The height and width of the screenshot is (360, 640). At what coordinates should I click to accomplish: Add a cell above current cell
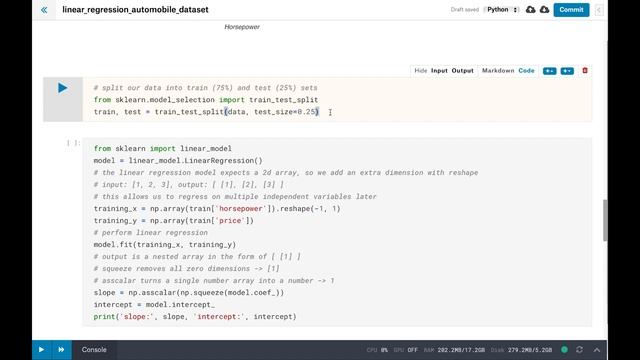point(549,71)
